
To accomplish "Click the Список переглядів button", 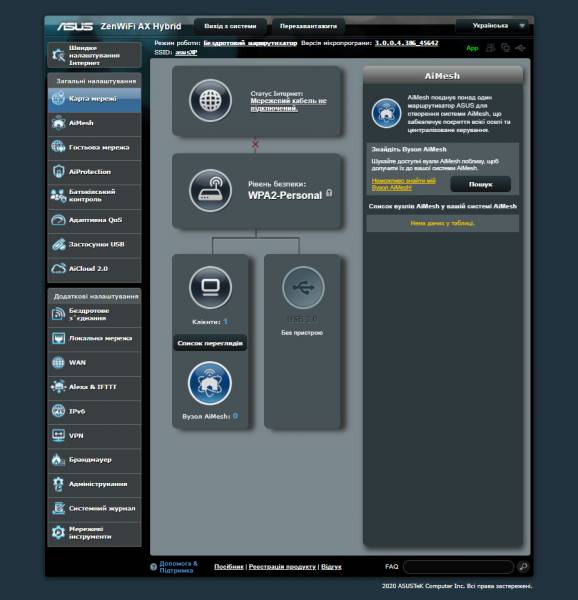I will [210, 343].
